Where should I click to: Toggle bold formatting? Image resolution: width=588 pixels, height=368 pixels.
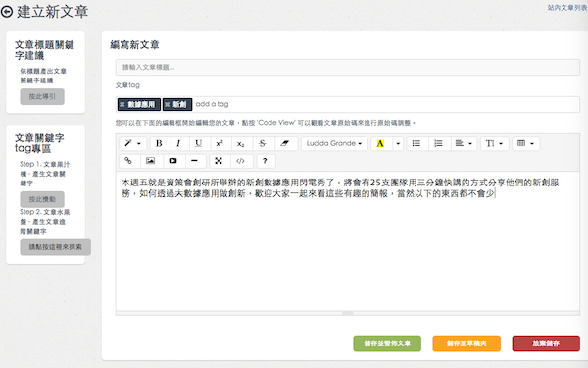coord(159,144)
